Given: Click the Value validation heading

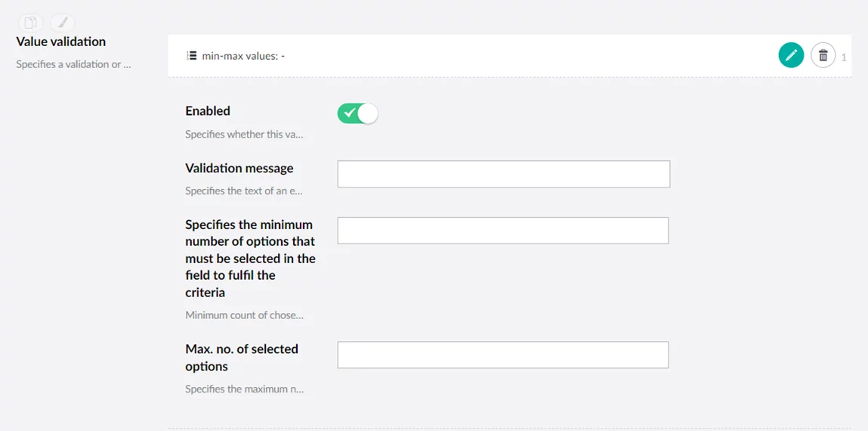Looking at the screenshot, I should point(60,42).
